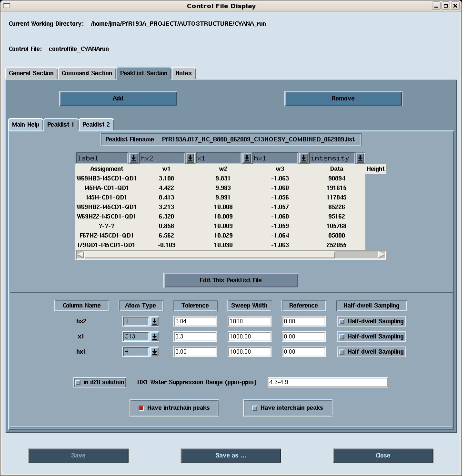
Task: Click the hx2 column header dropdown arrow
Action: pyautogui.click(x=190, y=159)
